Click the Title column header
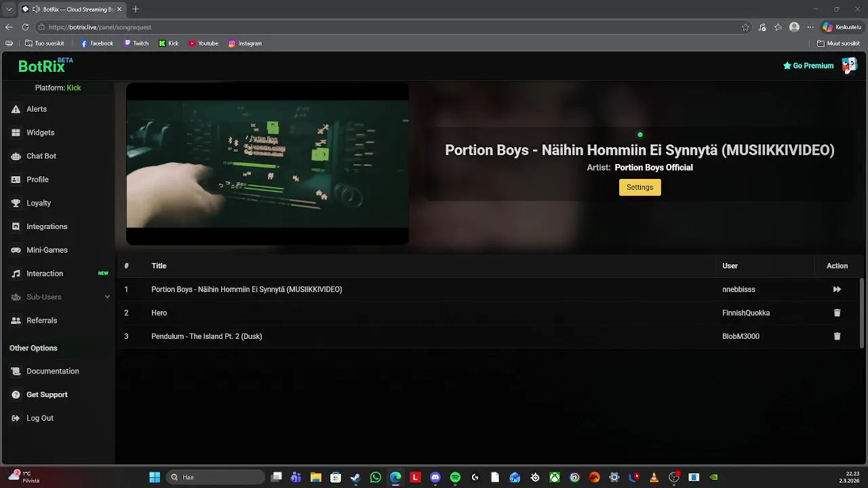This screenshot has height=488, width=868. (x=159, y=266)
